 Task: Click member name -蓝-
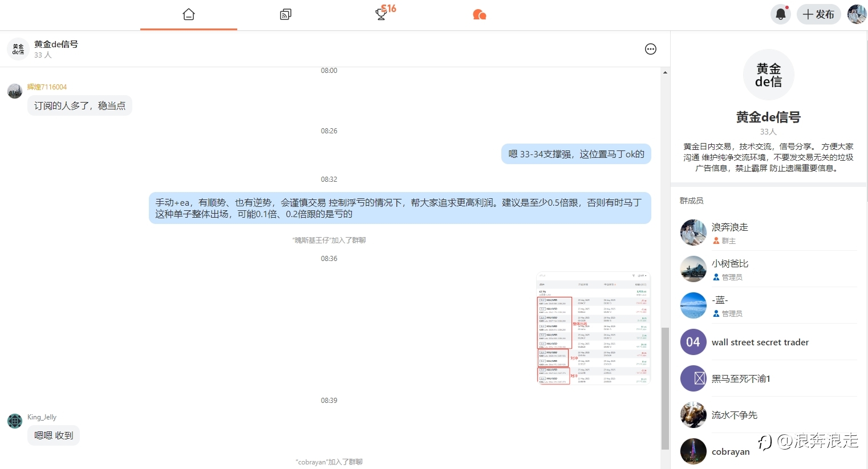[x=720, y=300]
